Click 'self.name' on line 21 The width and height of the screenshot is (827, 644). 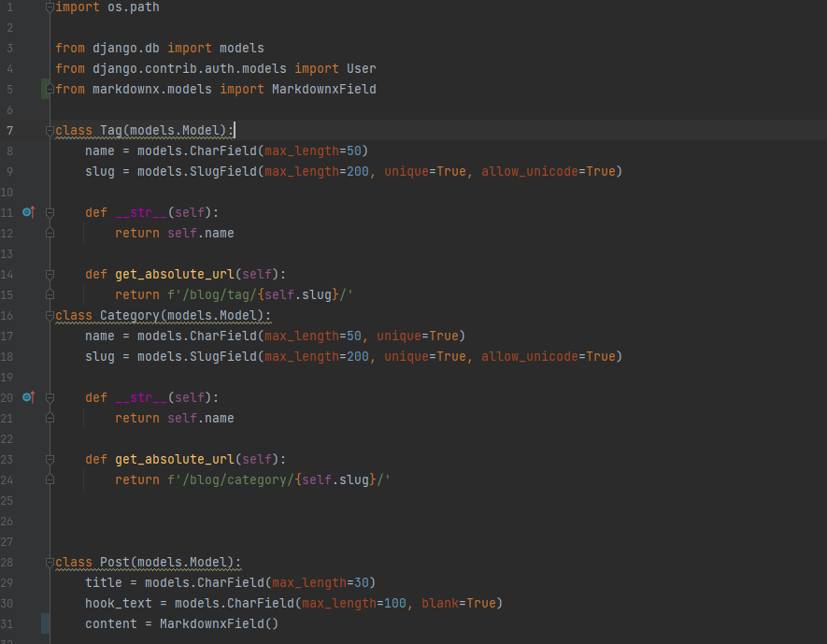point(200,418)
